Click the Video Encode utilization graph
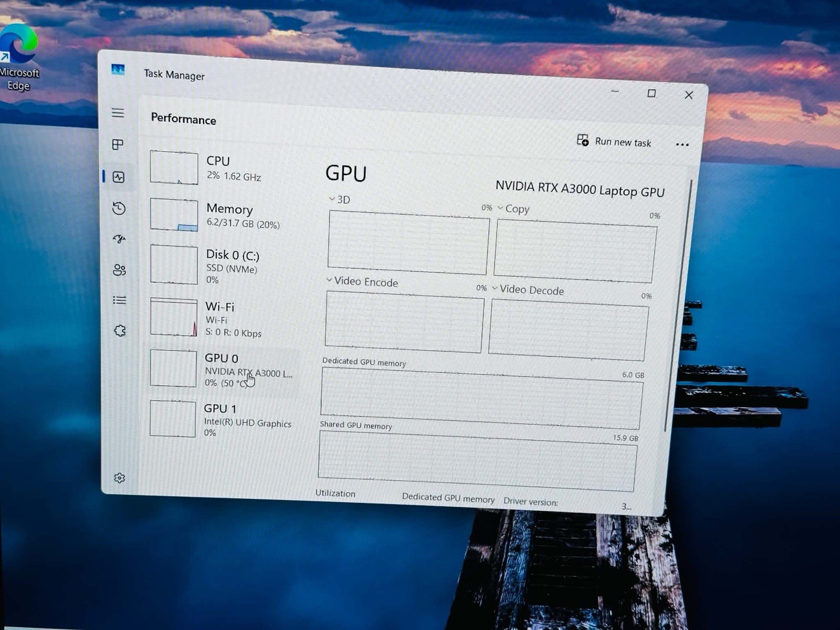This screenshot has width=840, height=630. coord(404,322)
